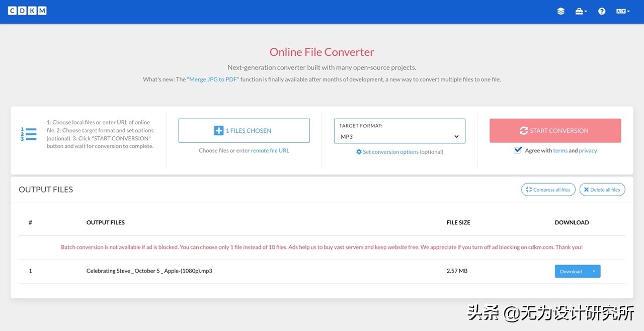Open the terms link
The height and width of the screenshot is (331, 644).
(560, 150)
